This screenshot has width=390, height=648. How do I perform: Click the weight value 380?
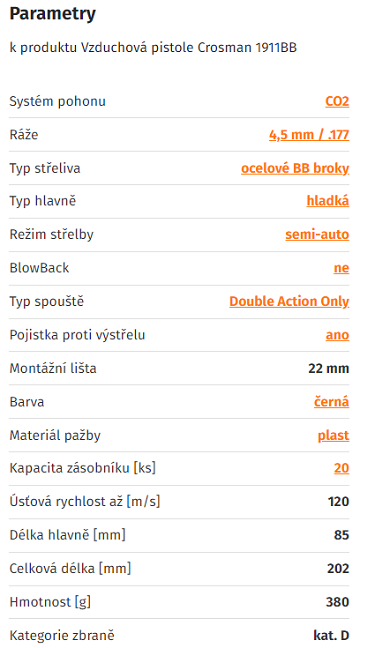click(x=337, y=602)
